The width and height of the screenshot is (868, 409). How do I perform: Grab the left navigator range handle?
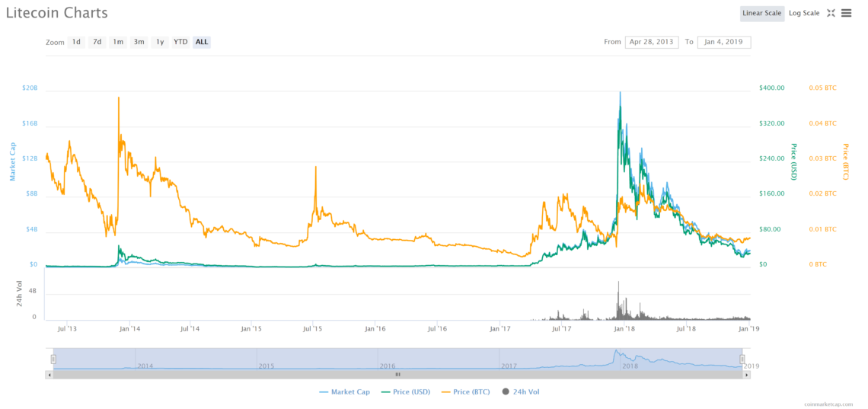pos(54,359)
